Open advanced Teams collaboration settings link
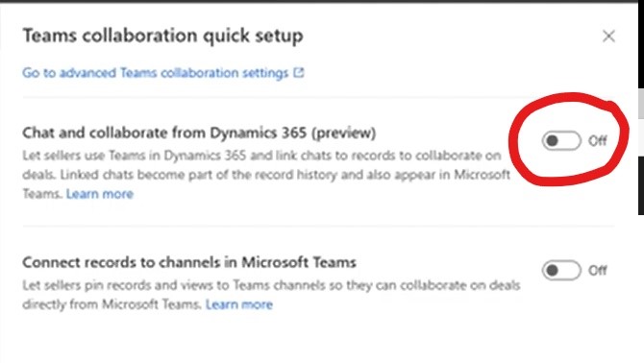 point(156,73)
